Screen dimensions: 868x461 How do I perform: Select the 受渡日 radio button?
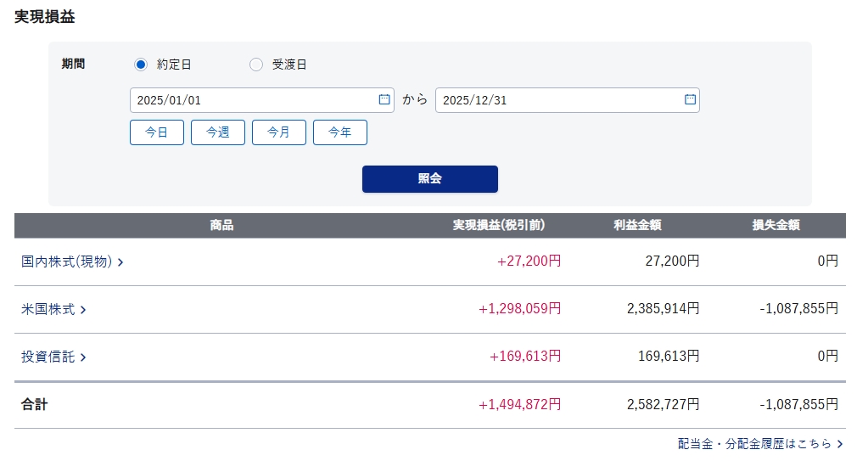click(x=256, y=65)
